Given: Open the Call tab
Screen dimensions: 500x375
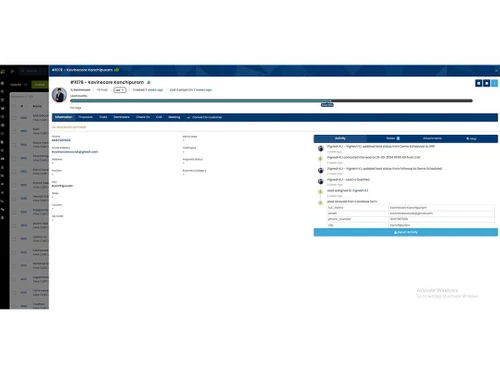Looking at the screenshot, I should tap(159, 117).
